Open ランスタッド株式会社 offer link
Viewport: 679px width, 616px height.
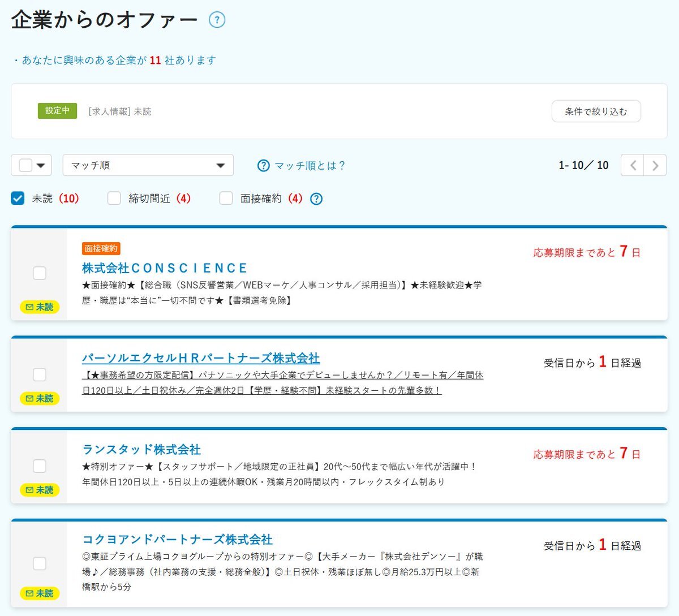pyautogui.click(x=141, y=449)
